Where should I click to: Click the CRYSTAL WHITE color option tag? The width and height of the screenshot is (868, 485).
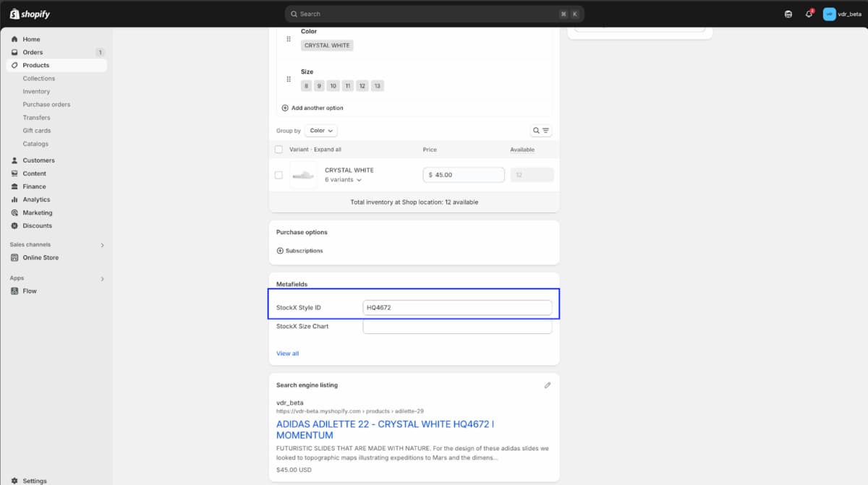coord(327,46)
